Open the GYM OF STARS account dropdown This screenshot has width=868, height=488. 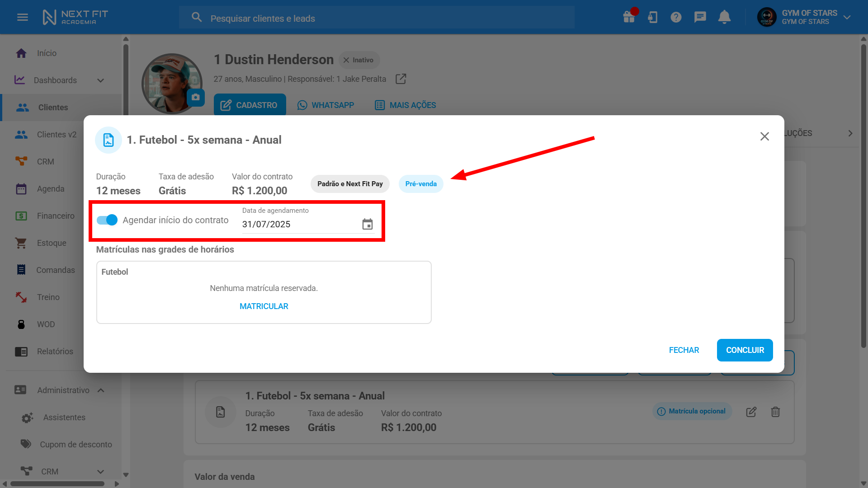[847, 17]
